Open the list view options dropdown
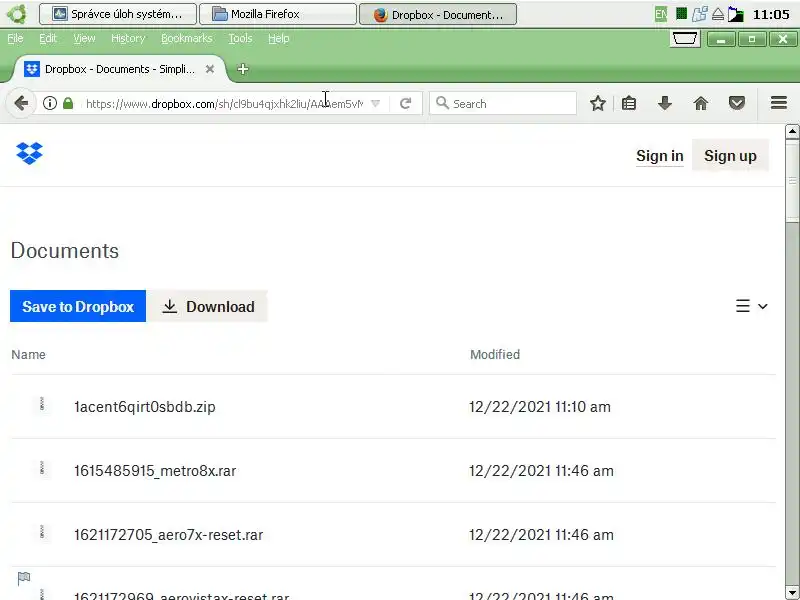The image size is (800, 600). click(752, 306)
